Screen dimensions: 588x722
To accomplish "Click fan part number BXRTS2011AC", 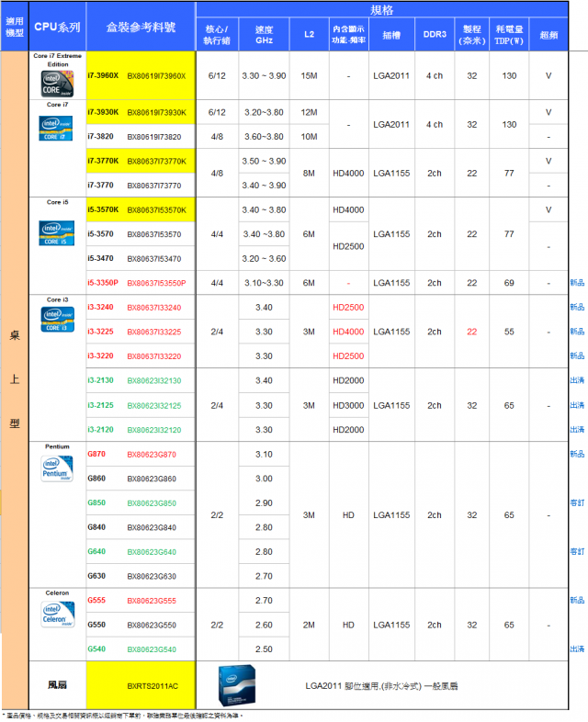I will [x=153, y=686].
